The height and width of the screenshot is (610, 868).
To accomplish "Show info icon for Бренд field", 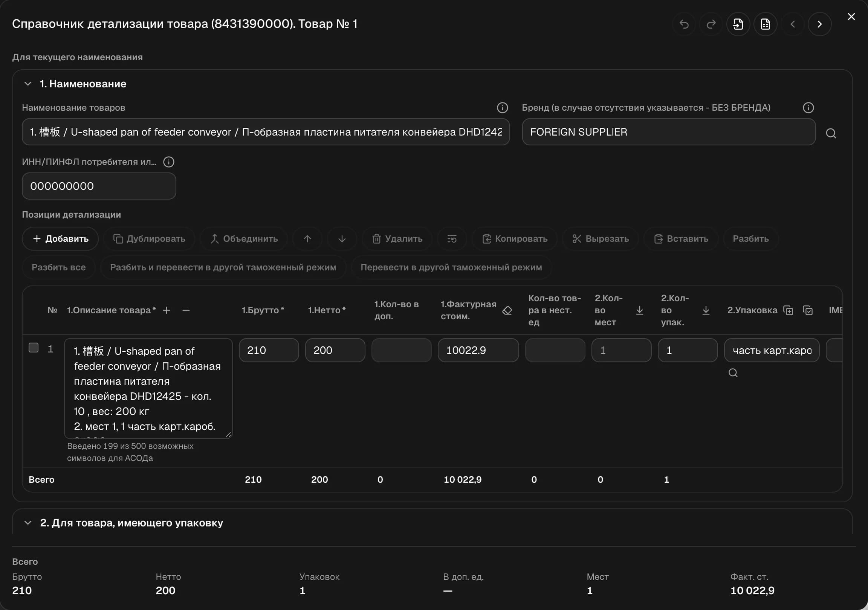I will [808, 108].
